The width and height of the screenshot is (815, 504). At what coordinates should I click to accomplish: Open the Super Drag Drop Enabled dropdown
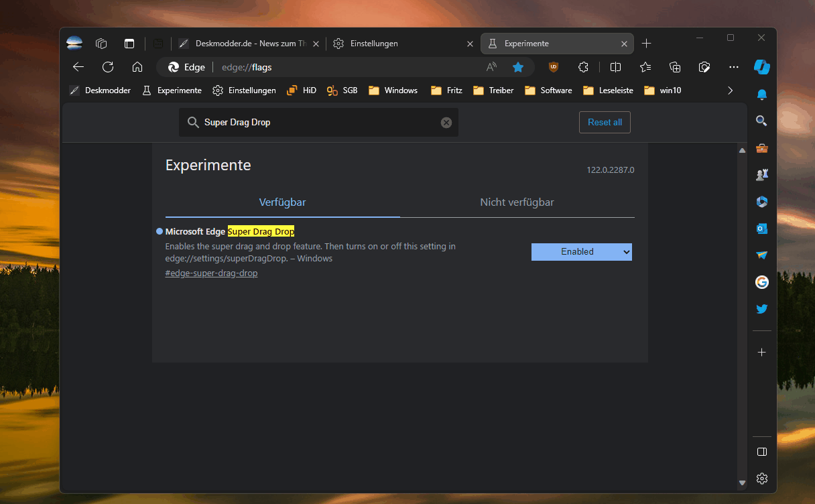pos(582,252)
